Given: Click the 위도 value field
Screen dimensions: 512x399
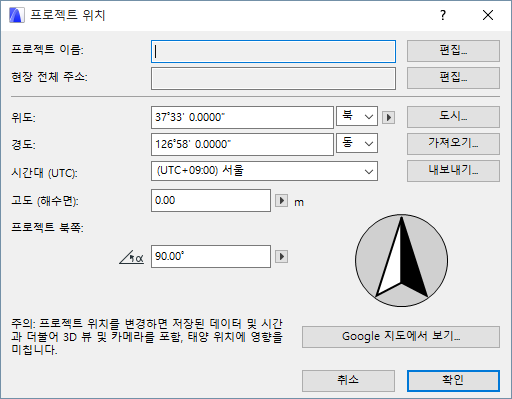Looking at the screenshot, I should [x=242, y=117].
